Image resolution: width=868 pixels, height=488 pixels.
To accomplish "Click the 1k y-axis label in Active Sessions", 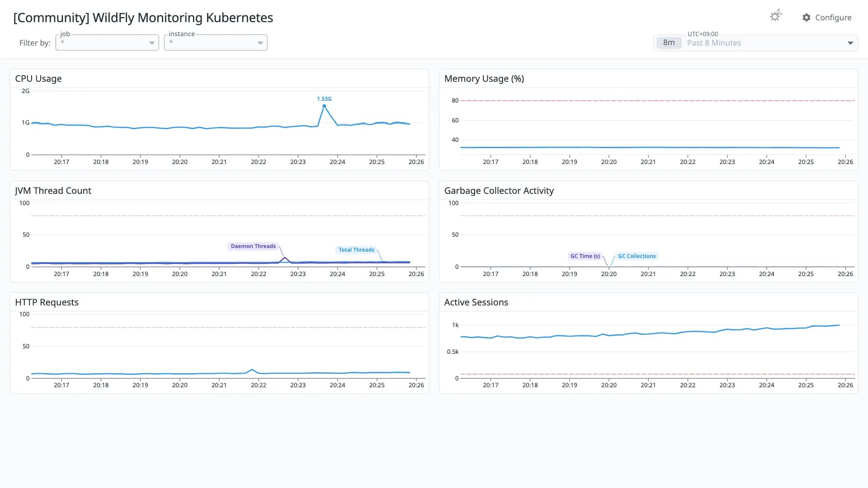I will point(455,325).
